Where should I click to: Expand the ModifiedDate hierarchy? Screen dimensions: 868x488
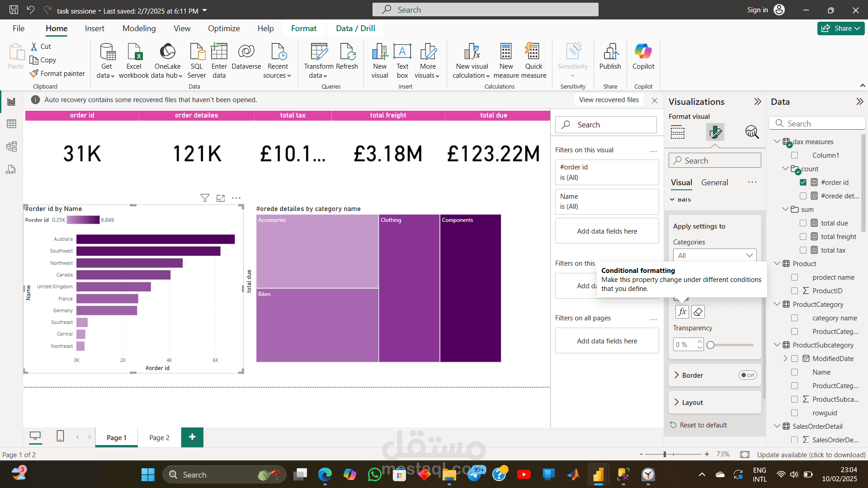(785, 358)
